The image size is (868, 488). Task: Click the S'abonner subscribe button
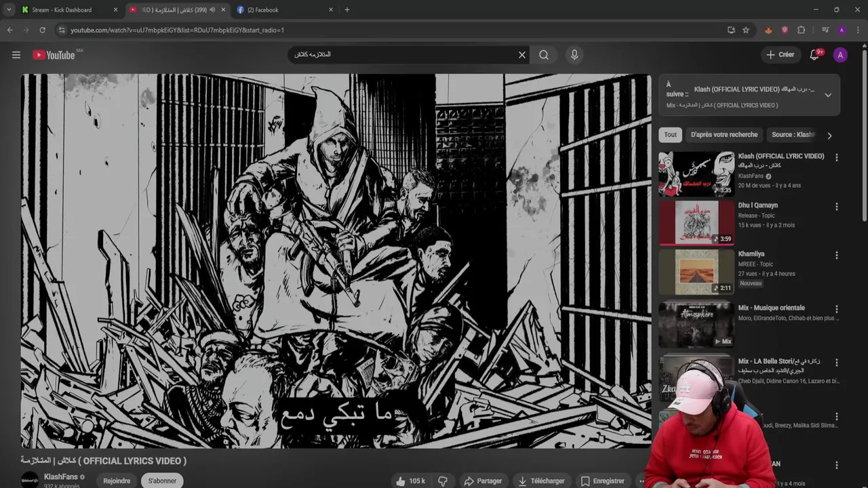coord(162,481)
